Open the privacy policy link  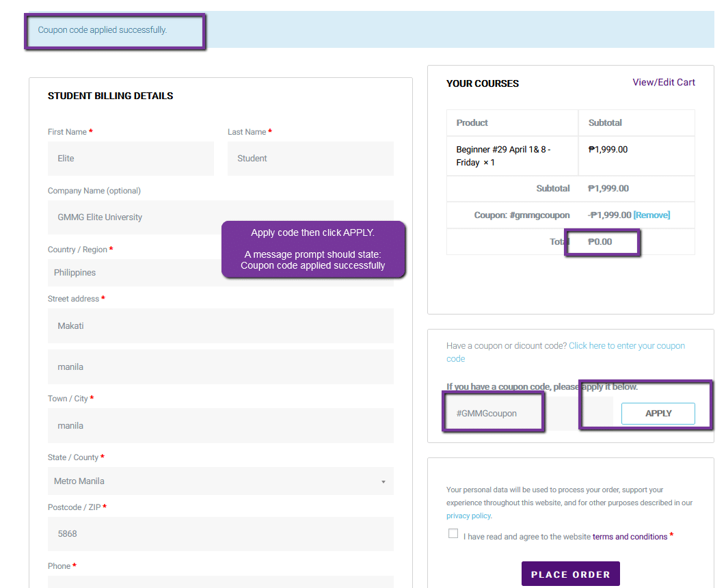468,516
